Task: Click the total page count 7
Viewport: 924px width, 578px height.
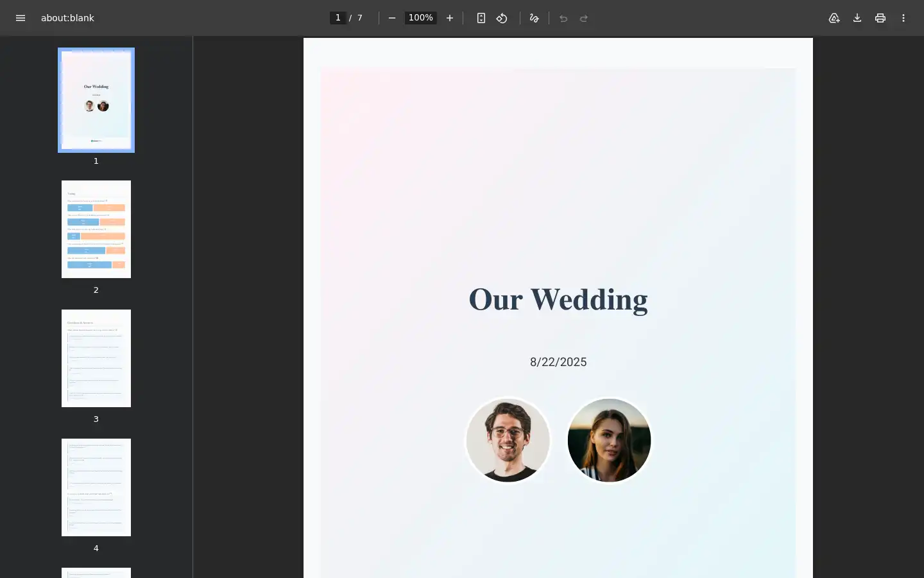Action: coord(360,18)
